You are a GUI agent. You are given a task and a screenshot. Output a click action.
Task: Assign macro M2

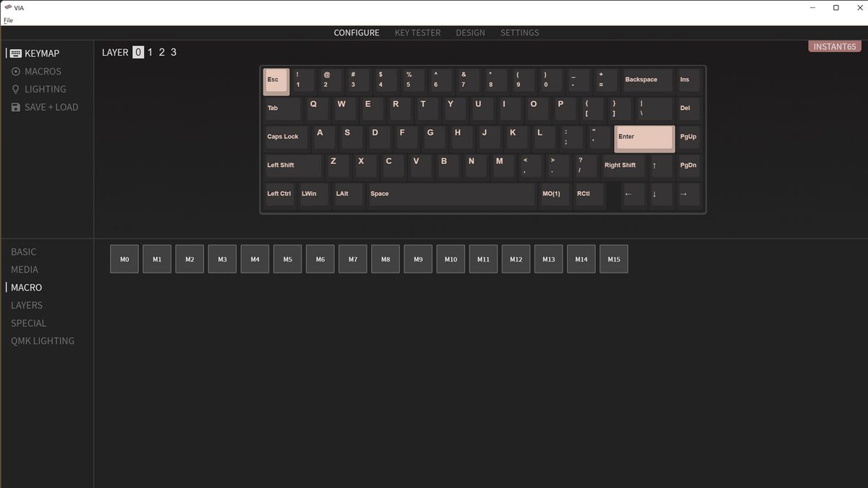190,259
